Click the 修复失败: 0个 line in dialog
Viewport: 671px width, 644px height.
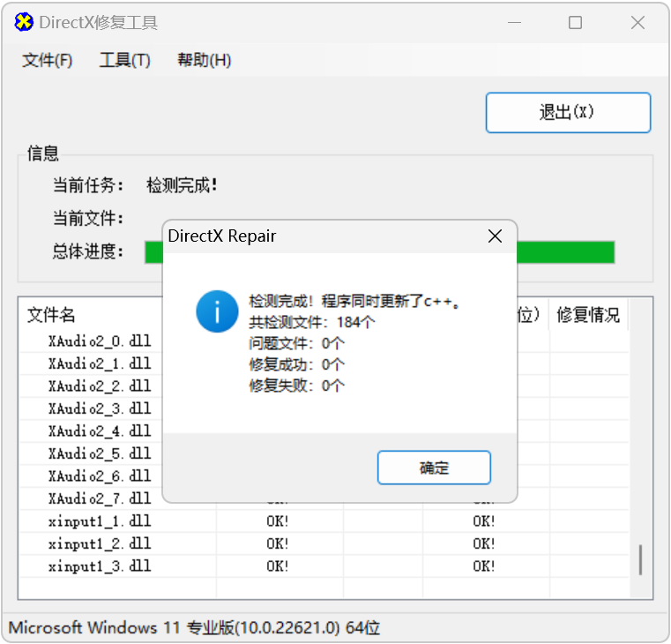click(296, 386)
